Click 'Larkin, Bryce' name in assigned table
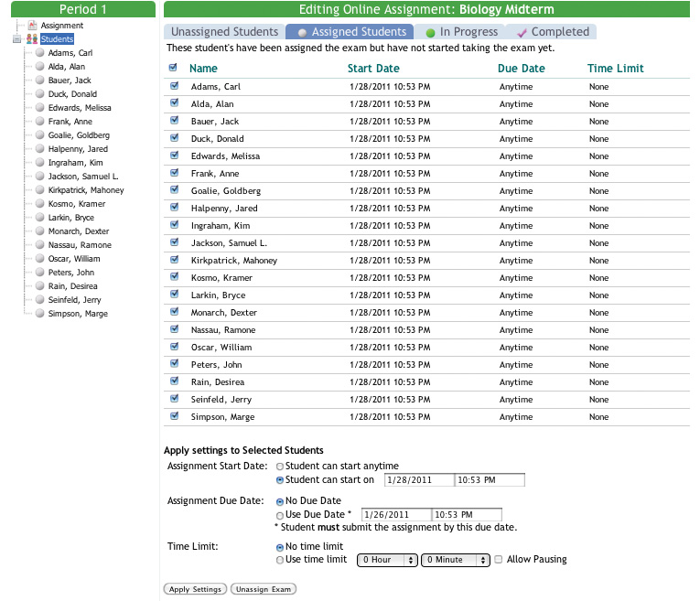Image resolution: width=700 pixels, height=601 pixels. coord(219,295)
